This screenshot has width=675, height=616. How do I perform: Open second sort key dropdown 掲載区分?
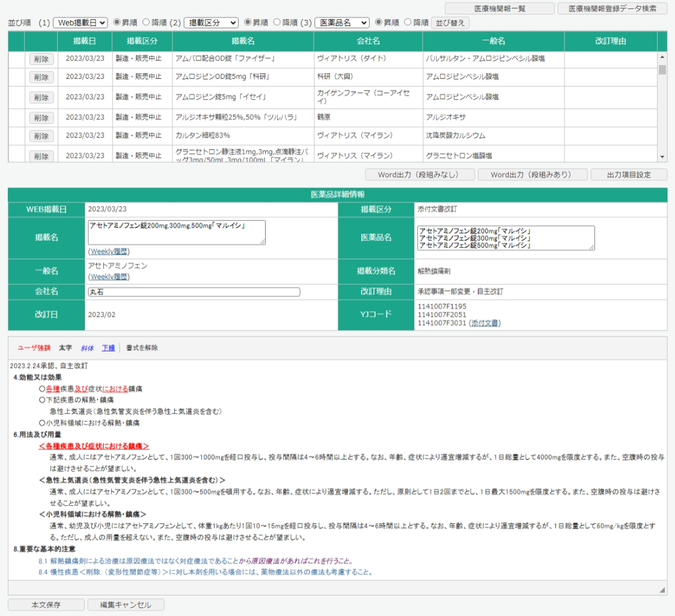coord(211,23)
